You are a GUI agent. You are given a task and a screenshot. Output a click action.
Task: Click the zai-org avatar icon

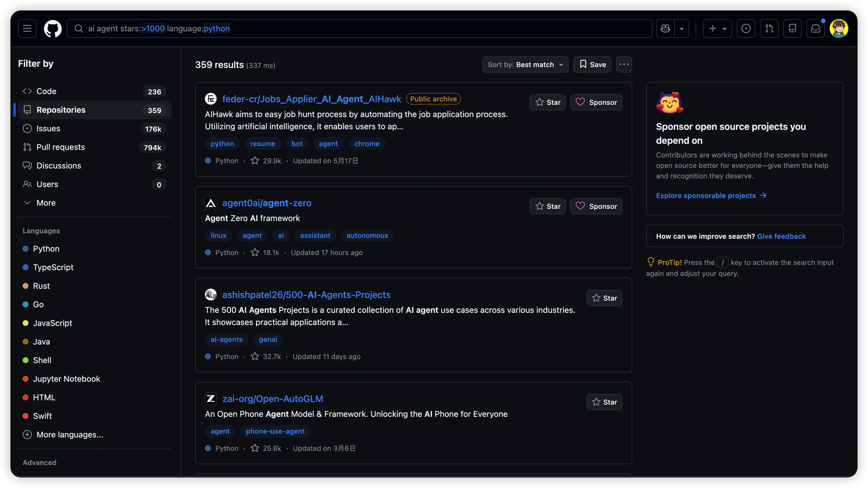tap(210, 398)
